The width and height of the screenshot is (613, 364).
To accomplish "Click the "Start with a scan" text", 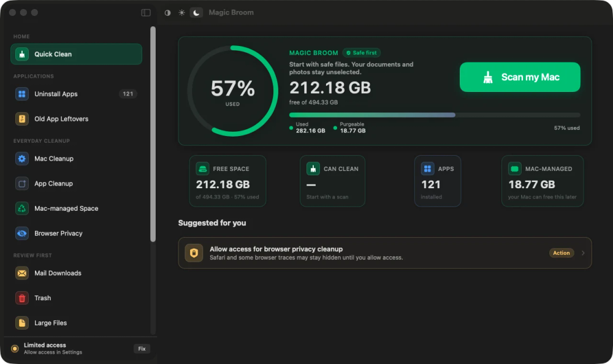I will pyautogui.click(x=327, y=197).
